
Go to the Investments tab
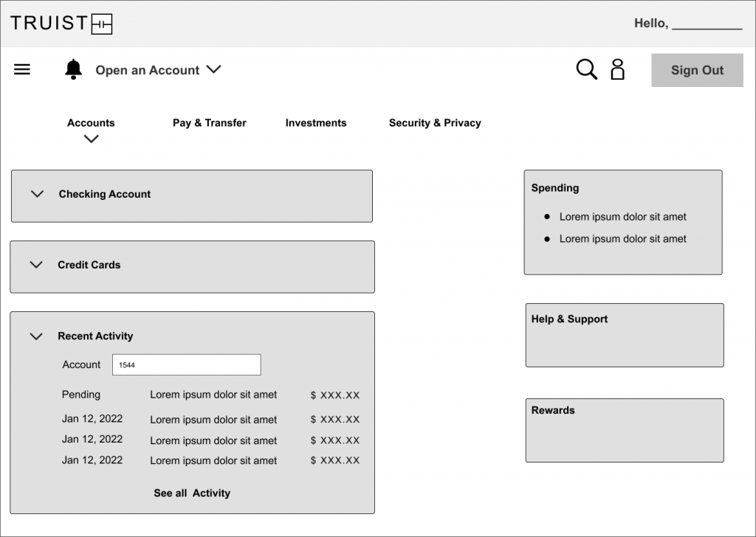(x=315, y=123)
